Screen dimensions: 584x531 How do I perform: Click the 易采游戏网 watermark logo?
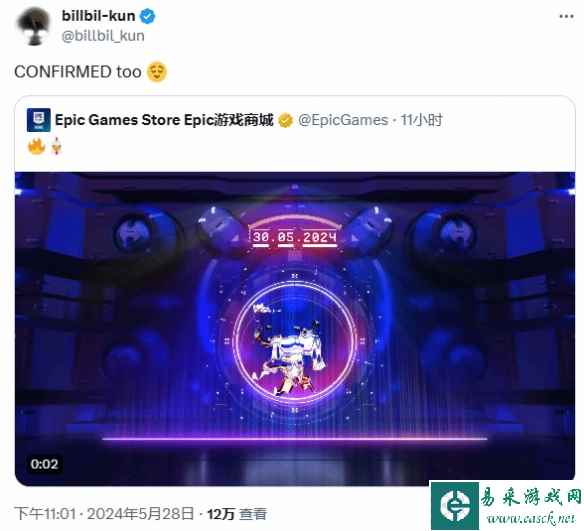coord(507,505)
